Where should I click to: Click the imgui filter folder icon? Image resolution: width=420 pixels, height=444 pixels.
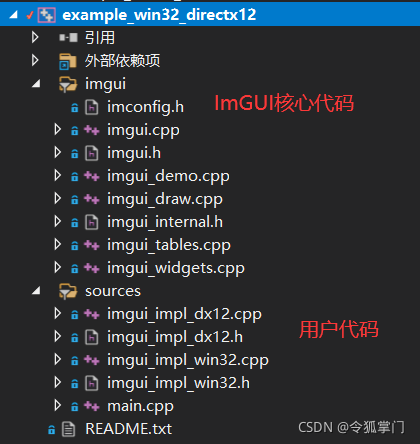68,84
